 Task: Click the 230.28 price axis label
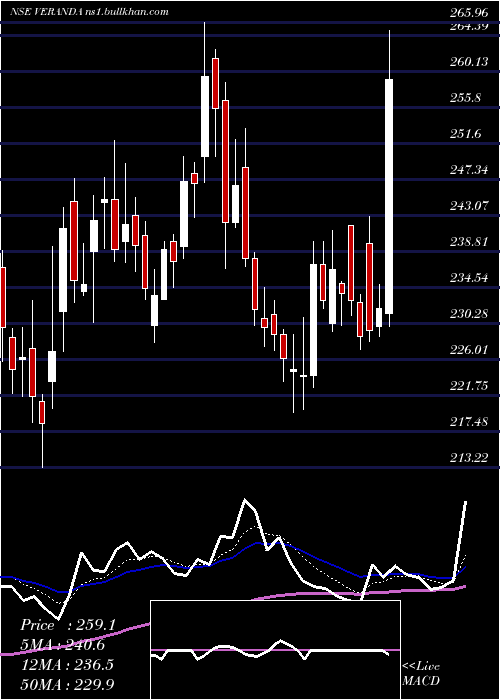[469, 313]
